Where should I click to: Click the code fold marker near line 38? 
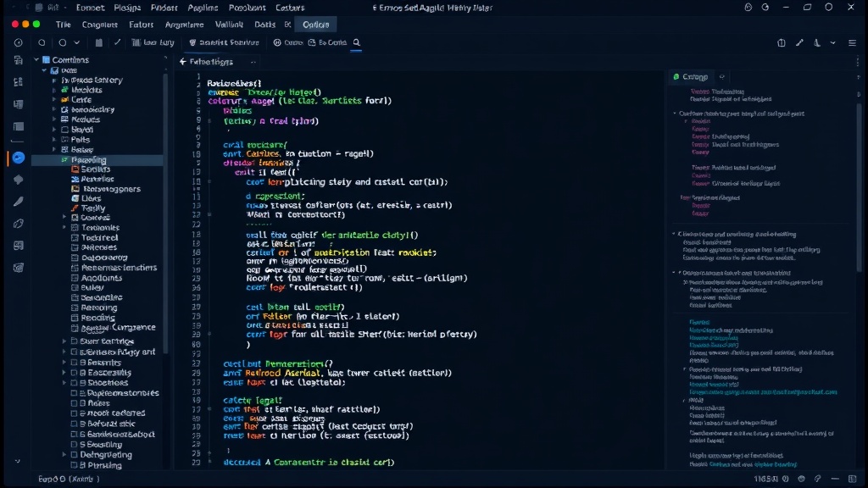pyautogui.click(x=209, y=334)
